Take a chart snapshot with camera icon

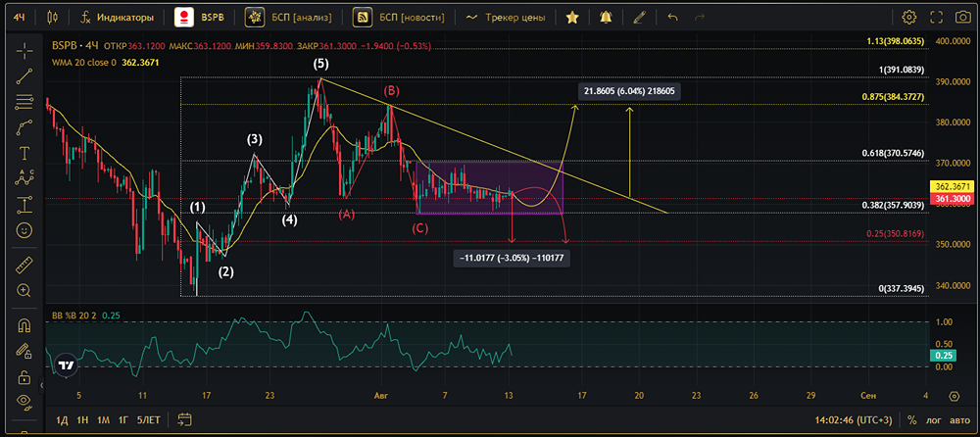(x=937, y=18)
